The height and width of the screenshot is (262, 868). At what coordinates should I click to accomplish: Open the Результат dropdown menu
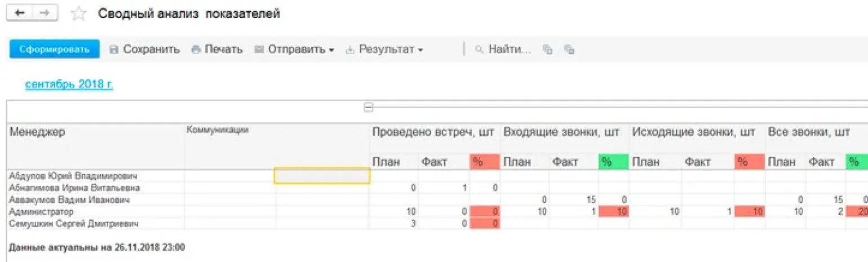point(384,50)
